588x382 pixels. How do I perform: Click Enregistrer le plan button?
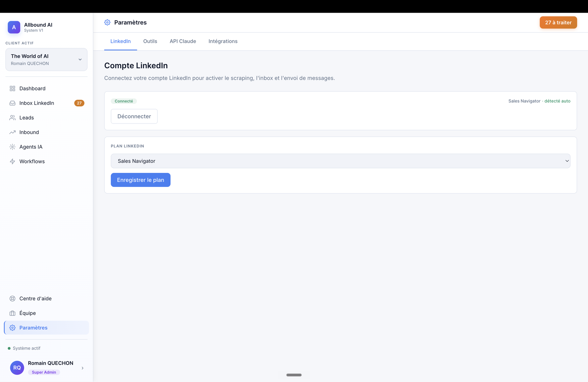pos(140,180)
